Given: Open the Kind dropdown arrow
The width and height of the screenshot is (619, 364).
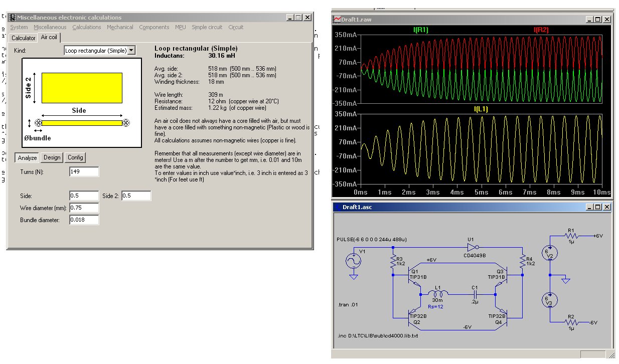Looking at the screenshot, I should click(x=131, y=50).
